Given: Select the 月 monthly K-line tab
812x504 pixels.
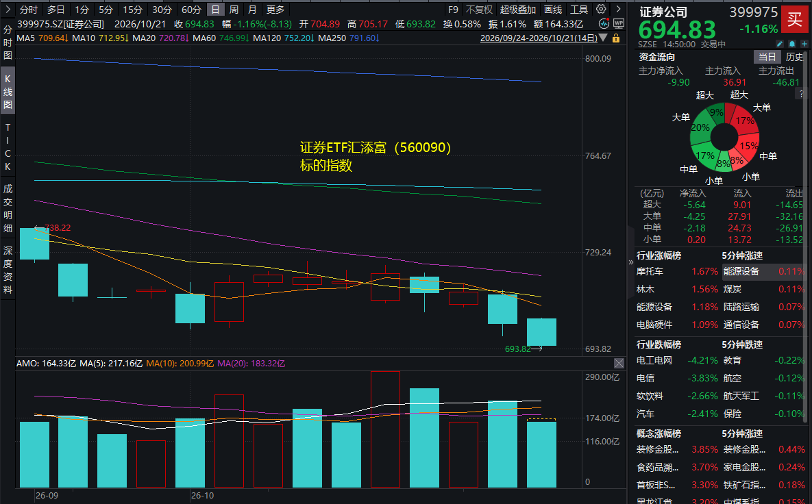Looking at the screenshot, I should click(x=252, y=10).
